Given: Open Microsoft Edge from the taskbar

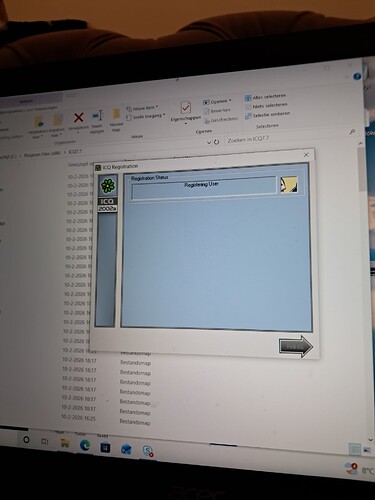Looking at the screenshot, I should click(x=85, y=445).
